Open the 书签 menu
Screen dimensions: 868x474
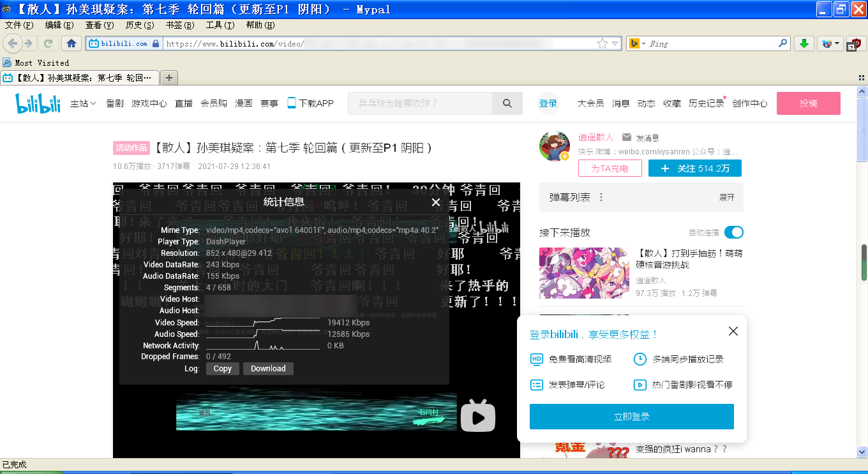click(x=180, y=26)
